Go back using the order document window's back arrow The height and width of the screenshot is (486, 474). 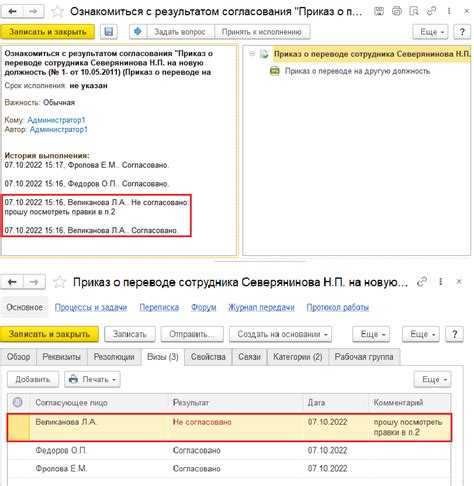coord(12,282)
